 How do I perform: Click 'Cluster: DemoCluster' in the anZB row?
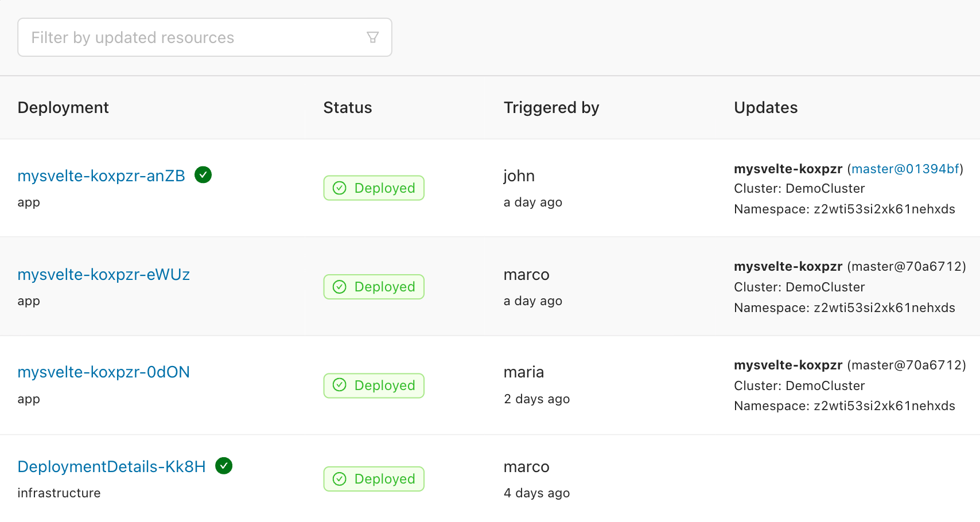click(x=799, y=188)
